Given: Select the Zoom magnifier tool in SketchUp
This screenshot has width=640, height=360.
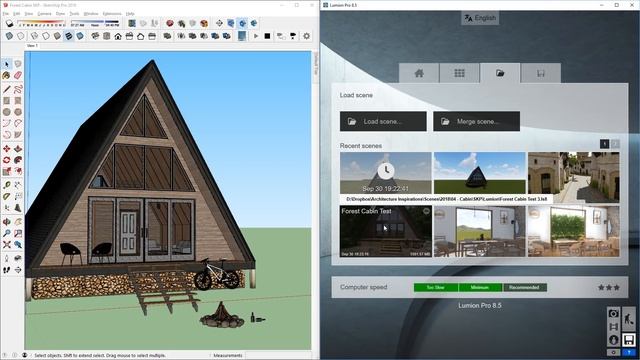Looking at the screenshot, I should [7, 233].
